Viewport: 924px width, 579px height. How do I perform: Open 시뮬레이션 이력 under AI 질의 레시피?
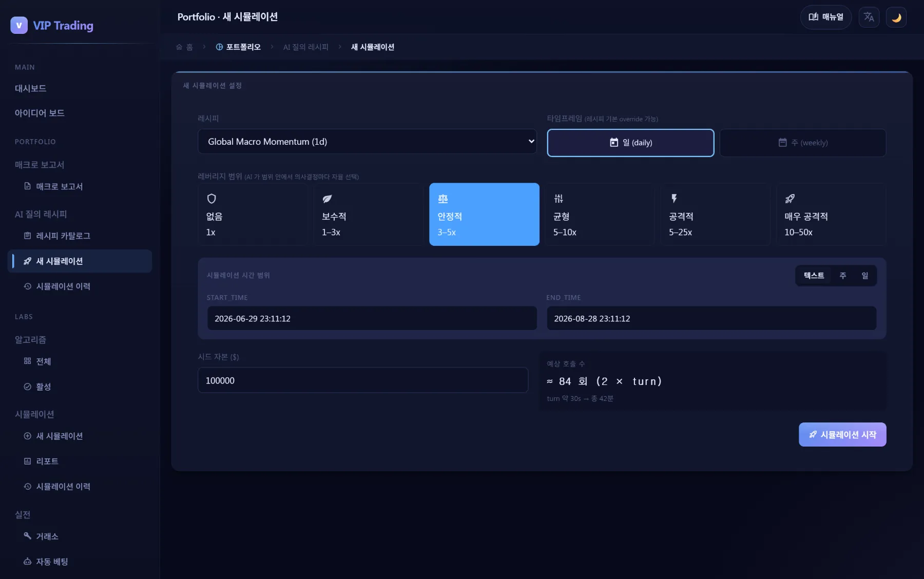tap(80, 286)
